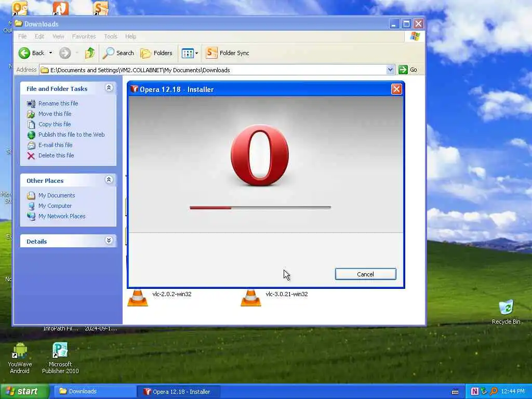Click Rename this file link
Image resolution: width=532 pixels, height=399 pixels.
(x=58, y=103)
